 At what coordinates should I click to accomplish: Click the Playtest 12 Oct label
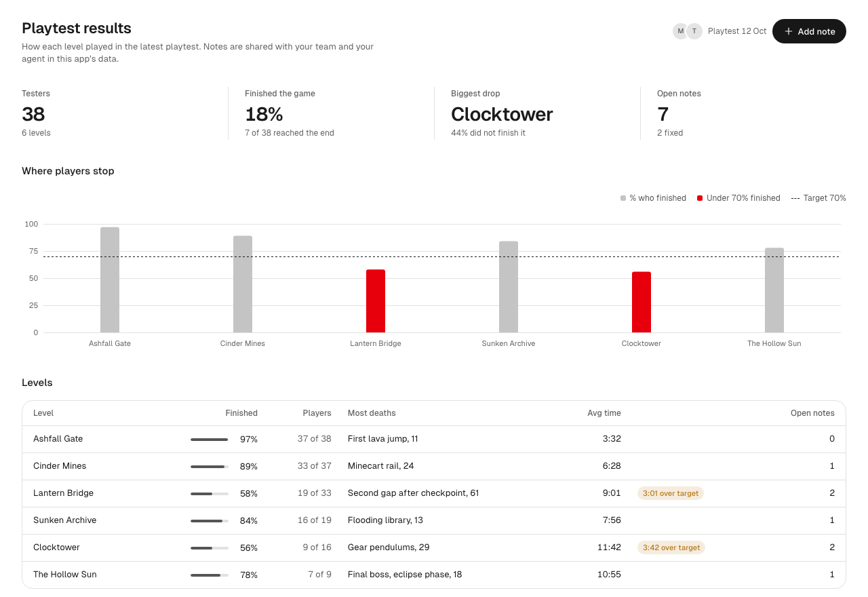click(737, 31)
